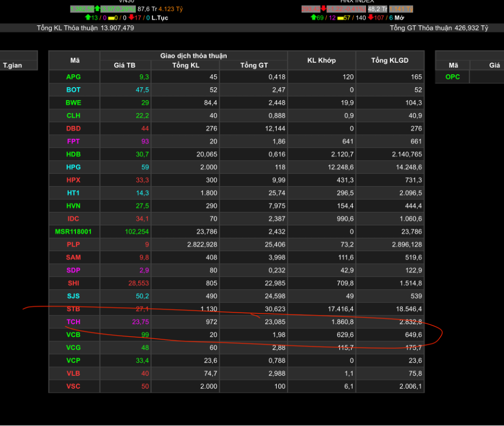
Task: Click green advancers arrow under VN30 index
Action: tap(88, 18)
